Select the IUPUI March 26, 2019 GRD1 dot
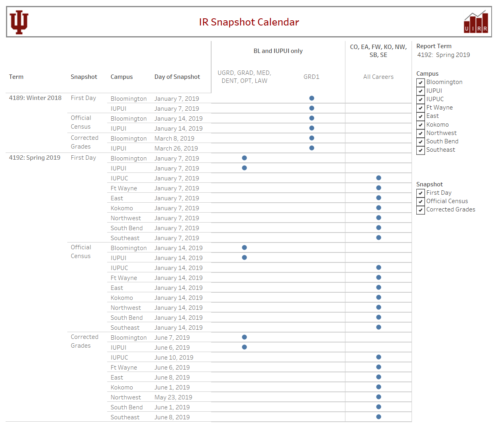Screen dimensions: 498x448 (x=312, y=148)
